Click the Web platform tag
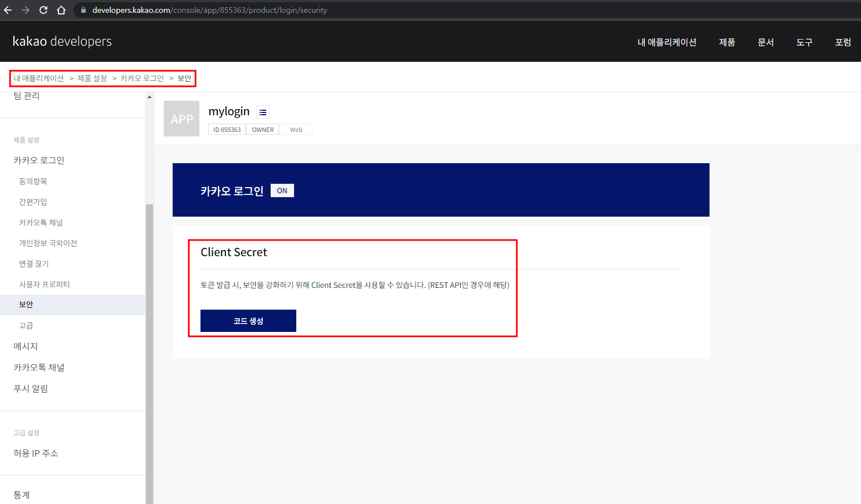861x504 pixels. [296, 130]
